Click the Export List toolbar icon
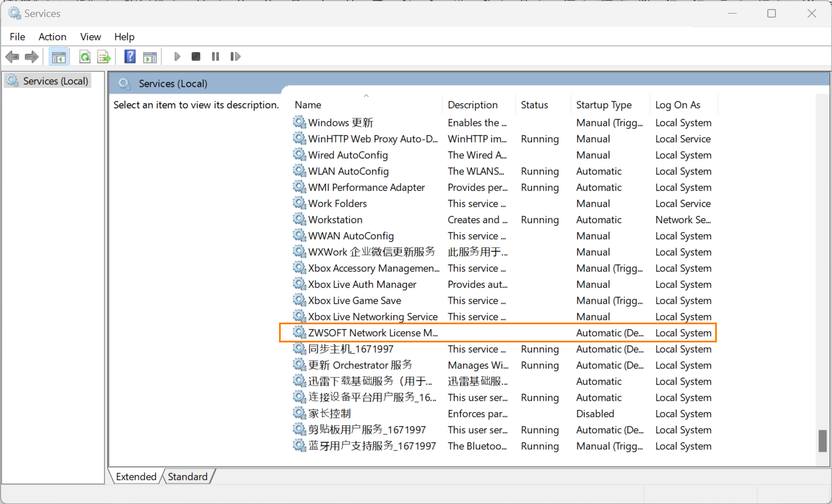 tap(104, 57)
